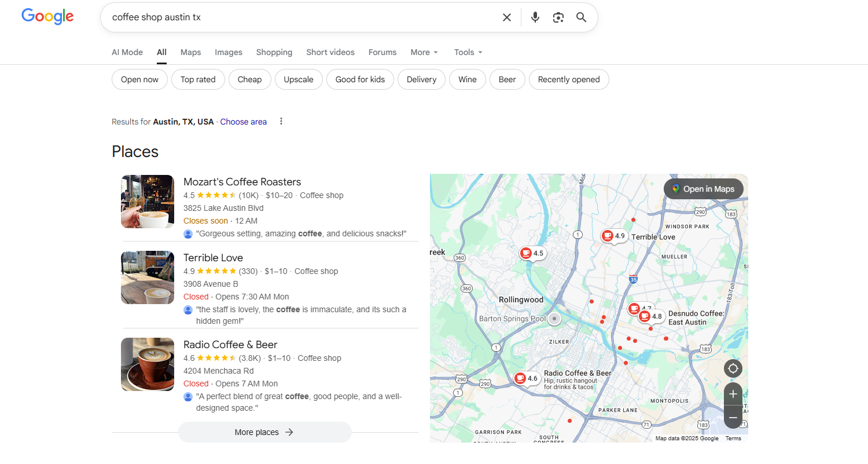This screenshot has width=868, height=464.
Task: Click the search magnifying glass icon
Action: (x=581, y=17)
